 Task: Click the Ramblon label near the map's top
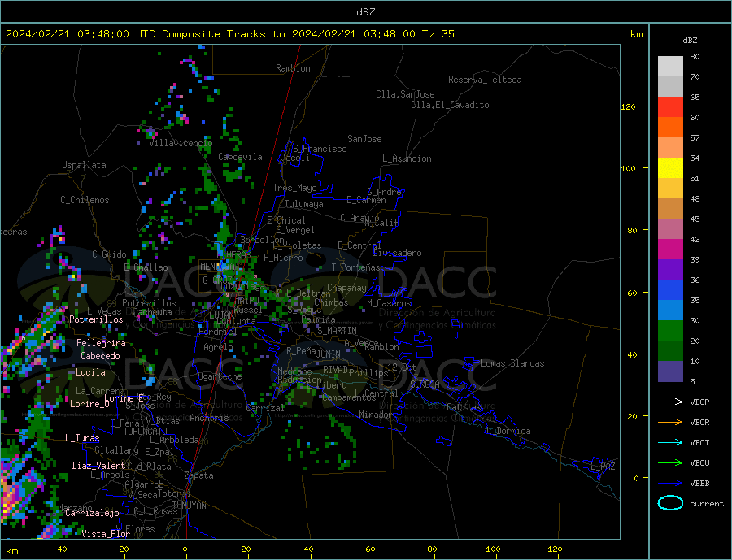pos(293,68)
